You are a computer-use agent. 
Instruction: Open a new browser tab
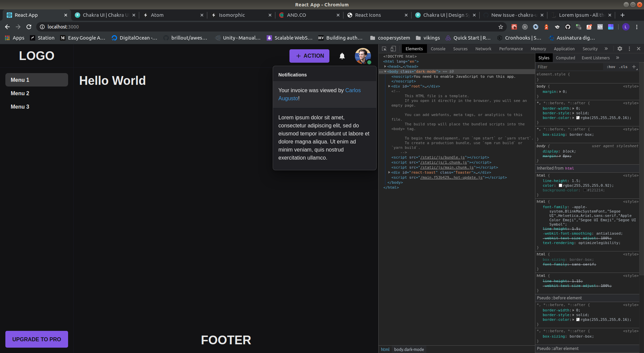pos(623,15)
